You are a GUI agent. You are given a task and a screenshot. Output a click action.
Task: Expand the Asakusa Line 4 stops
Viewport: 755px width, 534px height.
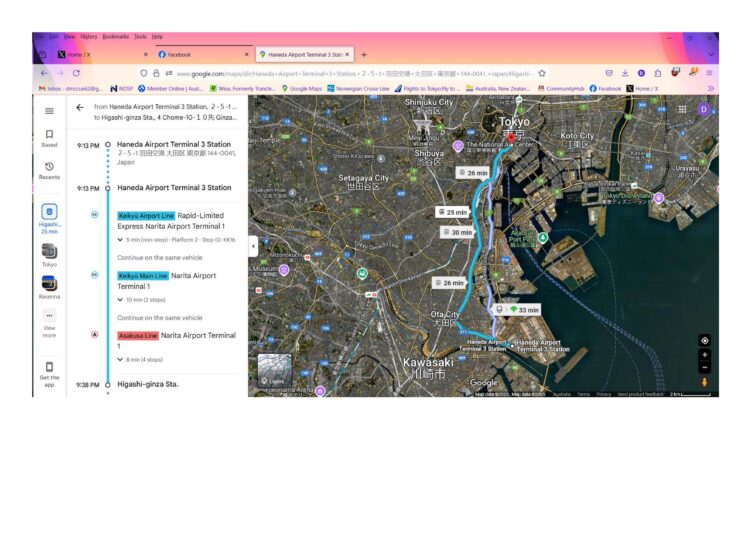pyautogui.click(x=120, y=359)
